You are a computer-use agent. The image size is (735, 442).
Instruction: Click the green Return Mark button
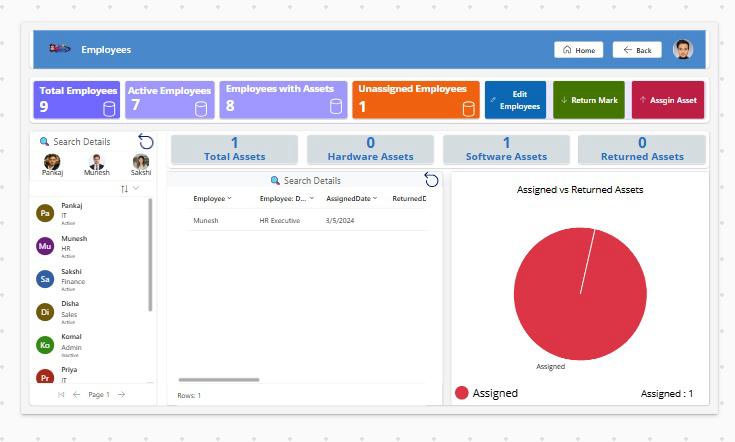(589, 100)
